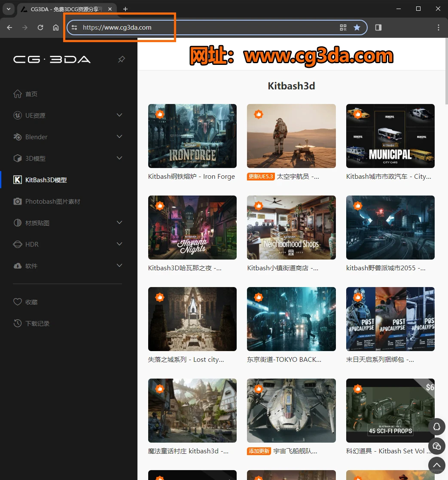The image size is (448, 480).
Task: Open a new tab with plus button
Action: coord(125,9)
